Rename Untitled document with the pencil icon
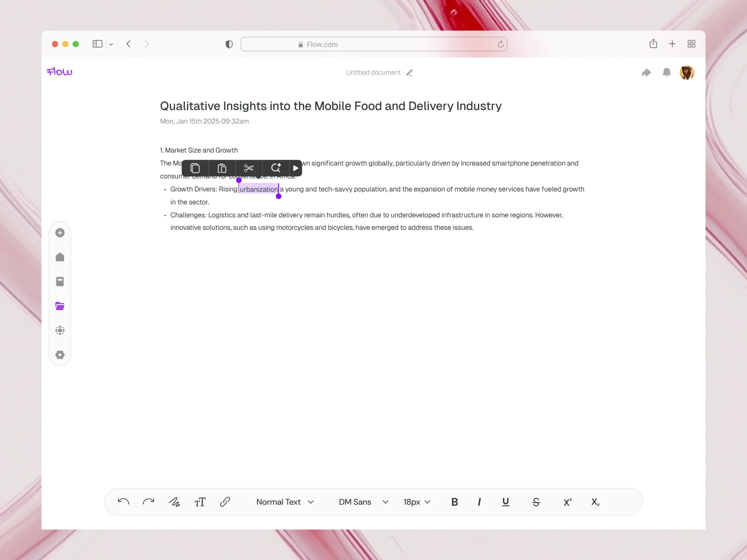Viewport: 747px width, 560px height. [x=409, y=73]
